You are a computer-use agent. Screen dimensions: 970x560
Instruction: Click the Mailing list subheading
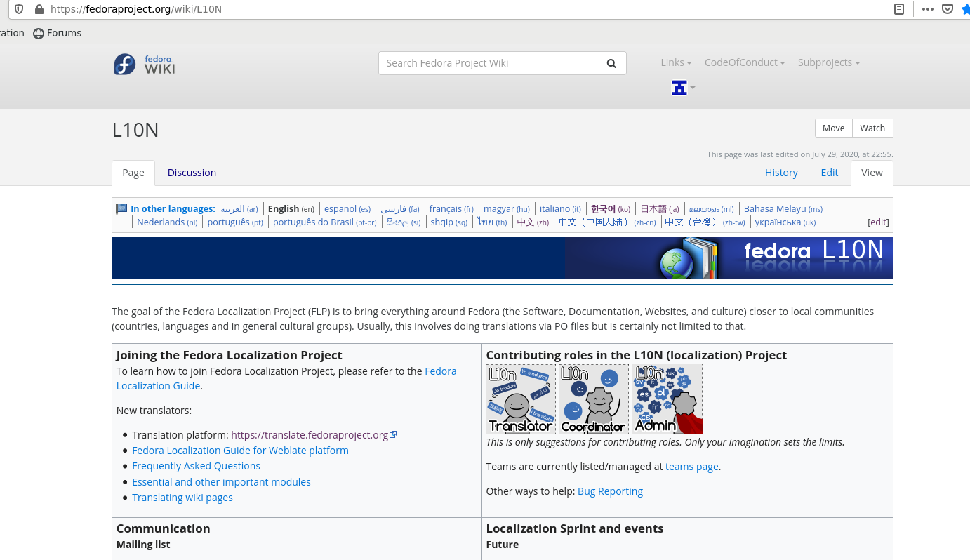[x=143, y=545]
